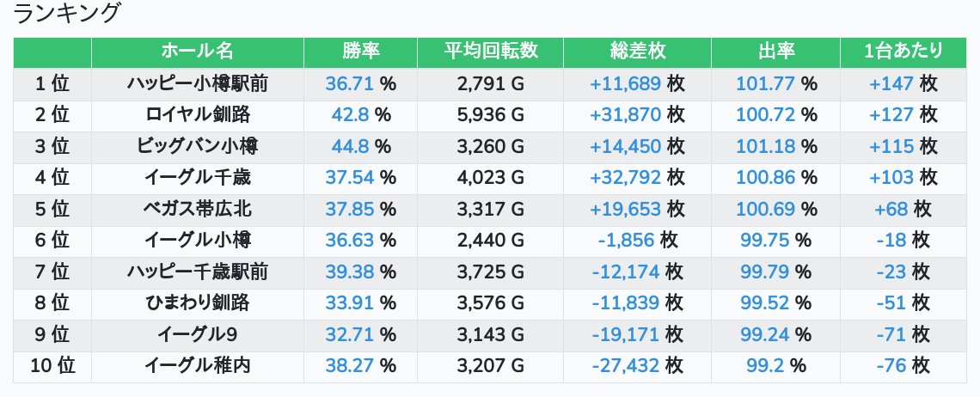Image resolution: width=980 pixels, height=397 pixels.
Task: Select the イーグル千歳 hall name
Action: pos(197,178)
